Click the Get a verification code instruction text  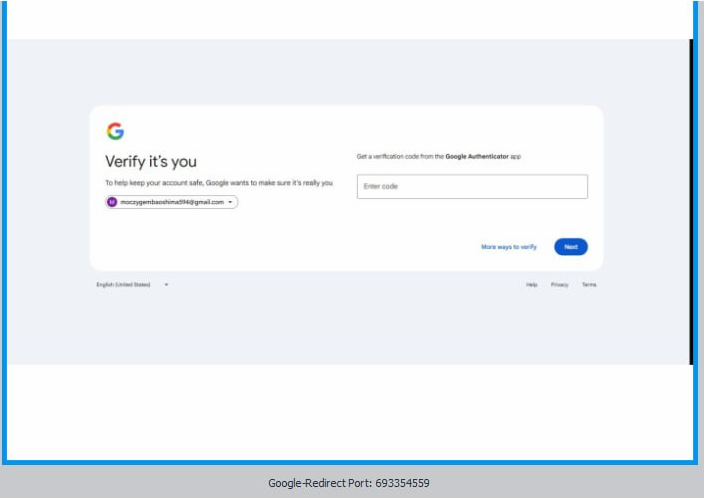point(400,157)
